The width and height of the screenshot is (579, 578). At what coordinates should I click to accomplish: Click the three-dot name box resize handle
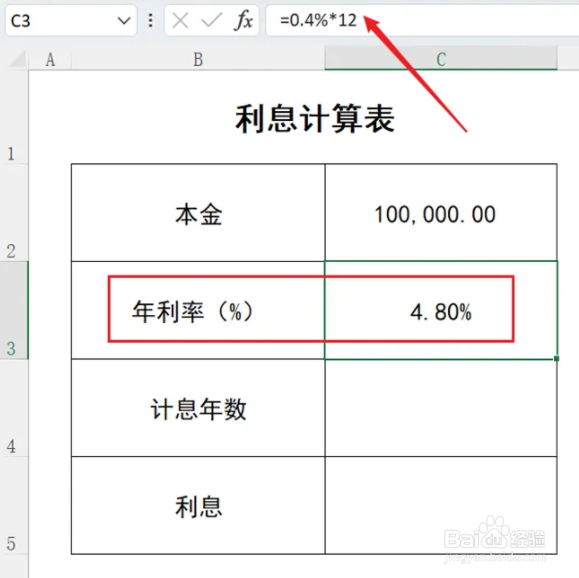(150, 21)
